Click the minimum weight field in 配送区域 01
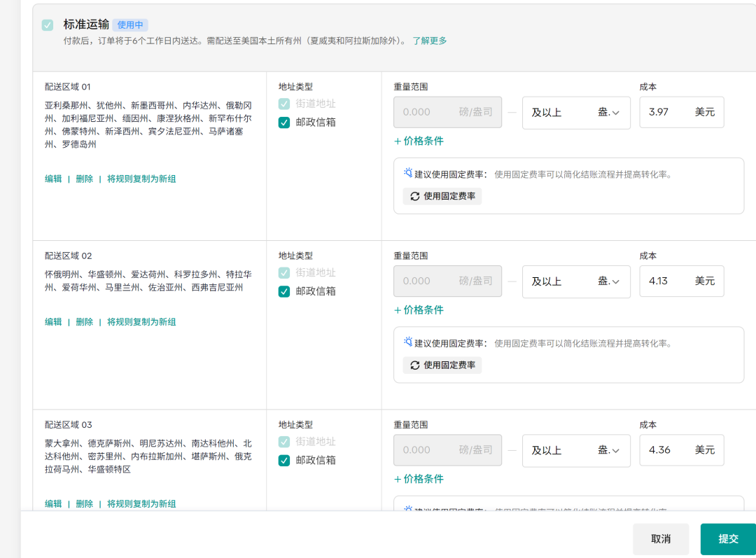 447,112
